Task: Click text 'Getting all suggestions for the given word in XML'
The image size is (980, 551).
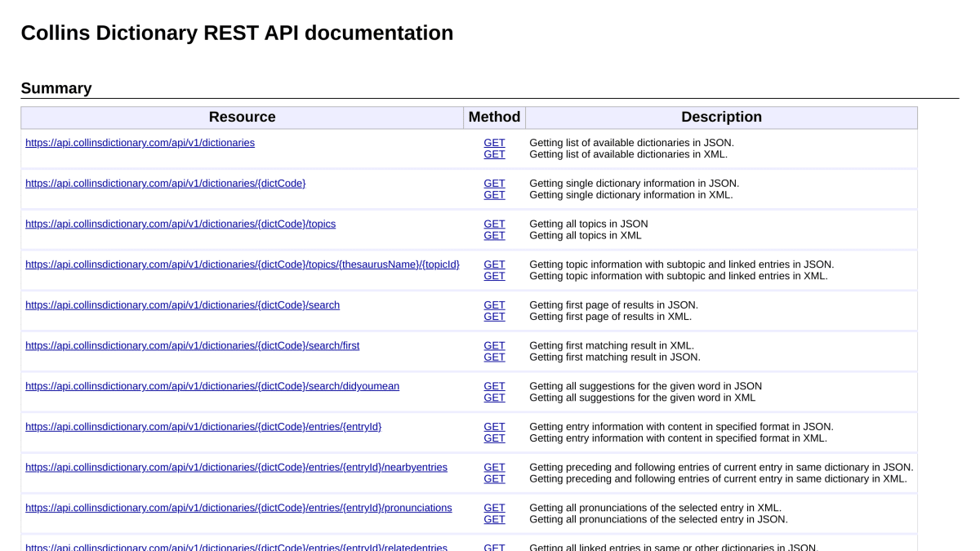Action: 643,398
